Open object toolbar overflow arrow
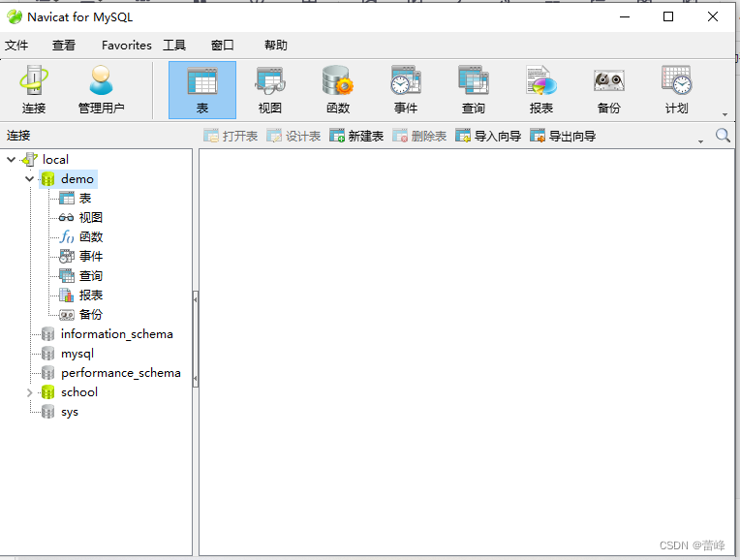The width and height of the screenshot is (740, 560). [x=700, y=141]
